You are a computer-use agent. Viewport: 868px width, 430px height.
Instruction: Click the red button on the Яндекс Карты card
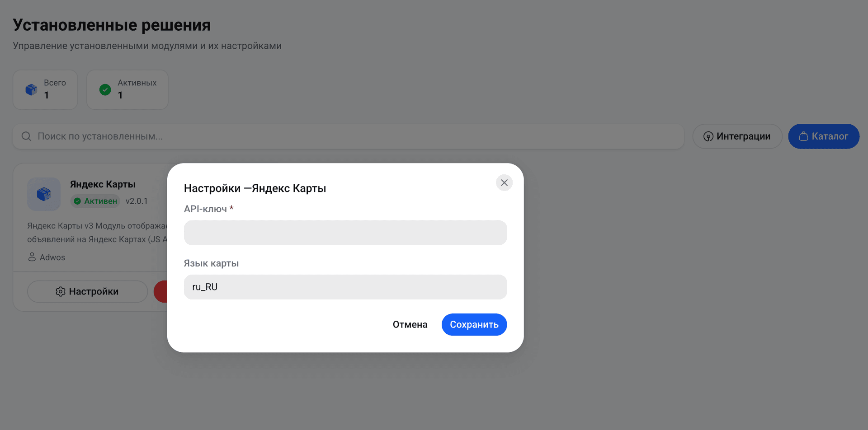pos(160,292)
